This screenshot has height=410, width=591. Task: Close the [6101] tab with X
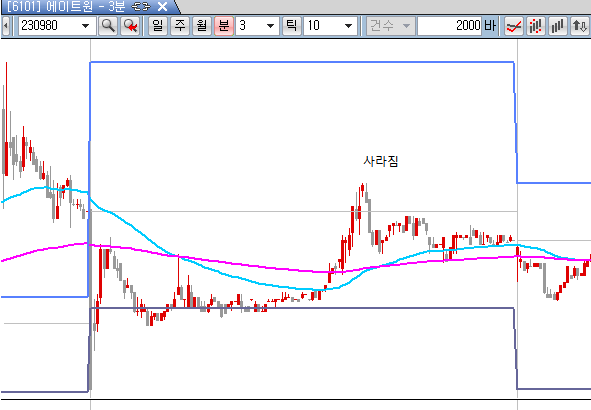pos(162,6)
